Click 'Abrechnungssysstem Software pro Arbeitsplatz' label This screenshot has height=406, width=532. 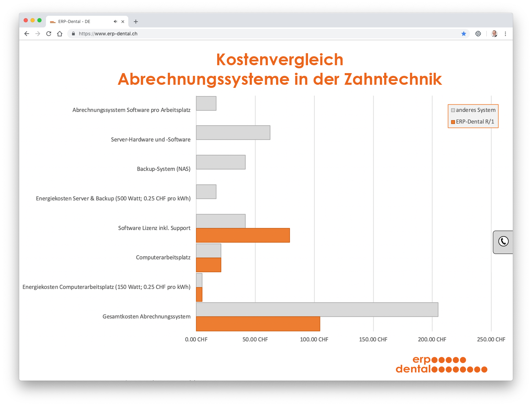pyautogui.click(x=131, y=110)
